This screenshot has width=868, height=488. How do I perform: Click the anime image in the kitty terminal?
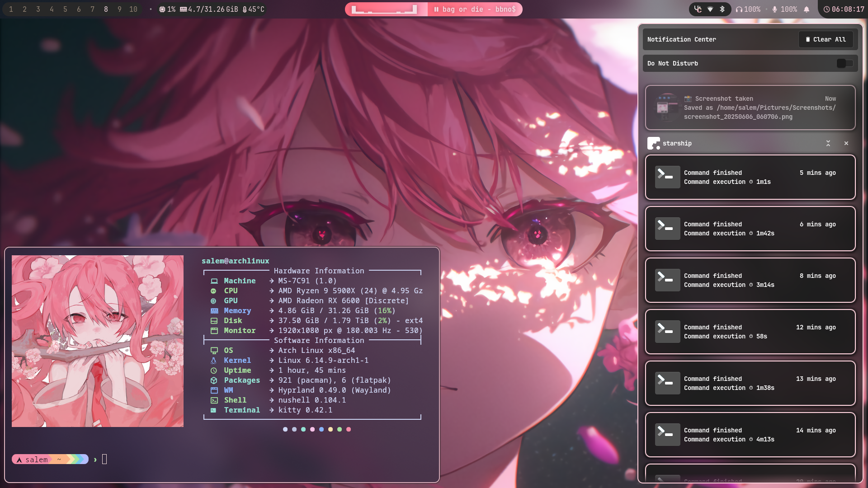coord(98,341)
